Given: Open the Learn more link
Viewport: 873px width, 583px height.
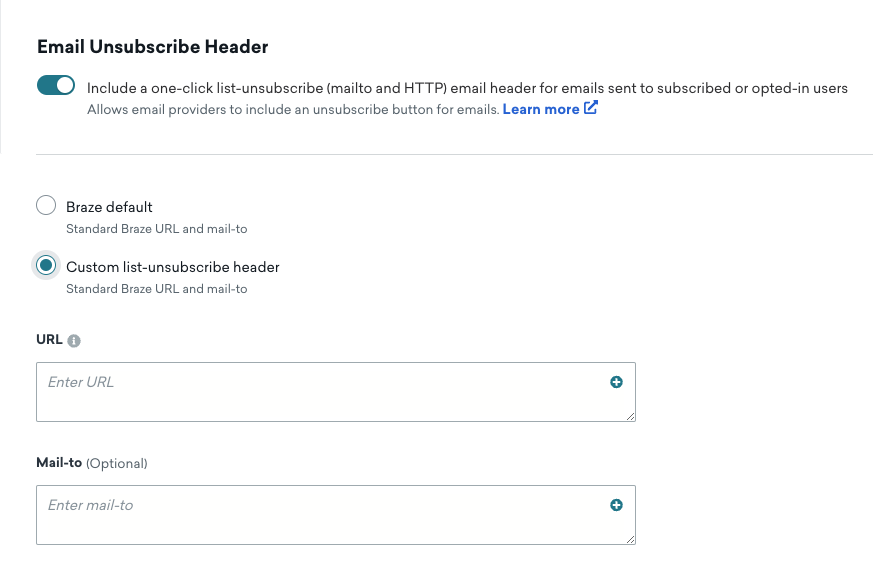Looking at the screenshot, I should (x=541, y=109).
